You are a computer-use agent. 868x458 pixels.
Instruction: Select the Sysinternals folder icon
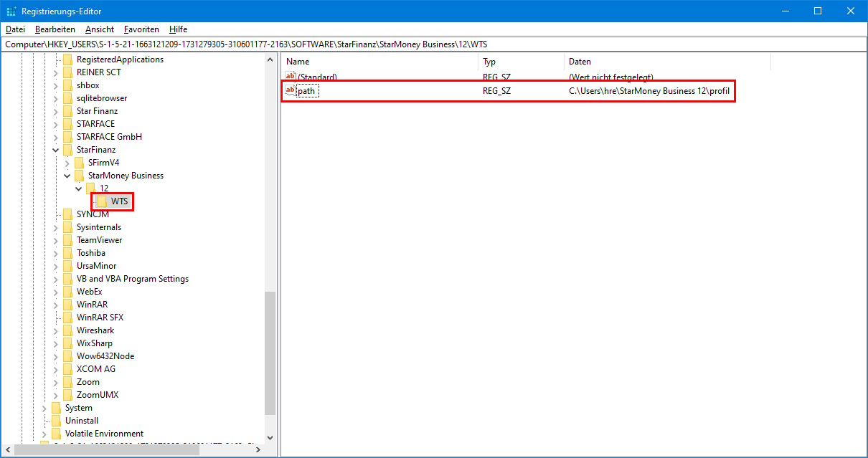pos(68,227)
